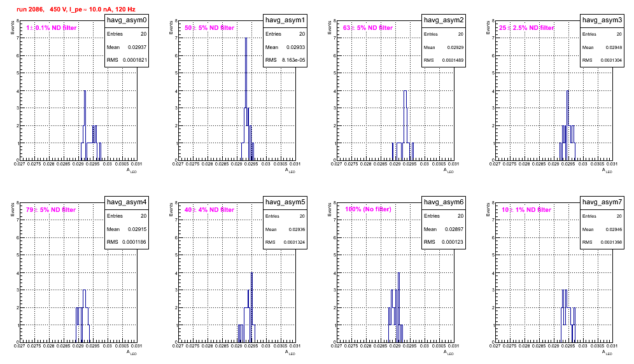This screenshot has width=634, height=364.
Task: Select the havg_asym3 stats box title
Action: pos(602,20)
